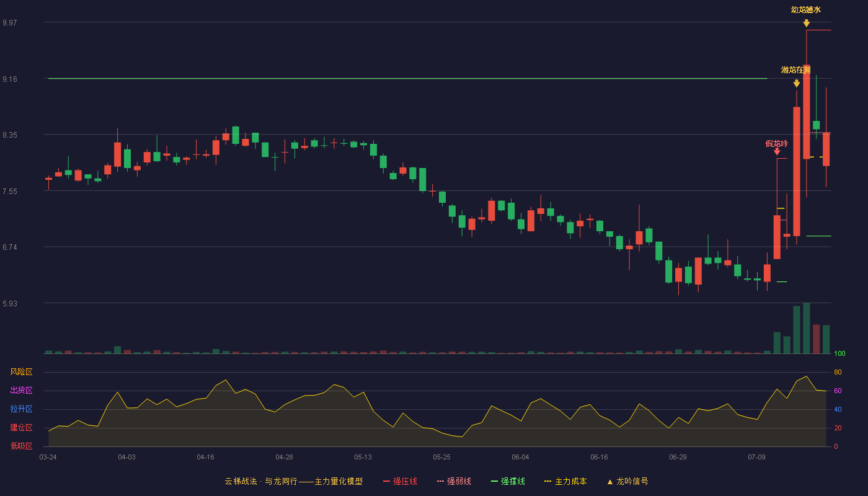This screenshot has width=868, height=496.
Task: Click the green 100 indicator scale value
Action: click(840, 353)
